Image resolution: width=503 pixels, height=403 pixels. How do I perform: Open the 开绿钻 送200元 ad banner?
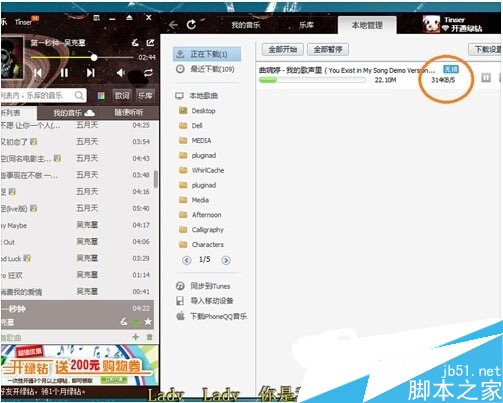(x=80, y=365)
